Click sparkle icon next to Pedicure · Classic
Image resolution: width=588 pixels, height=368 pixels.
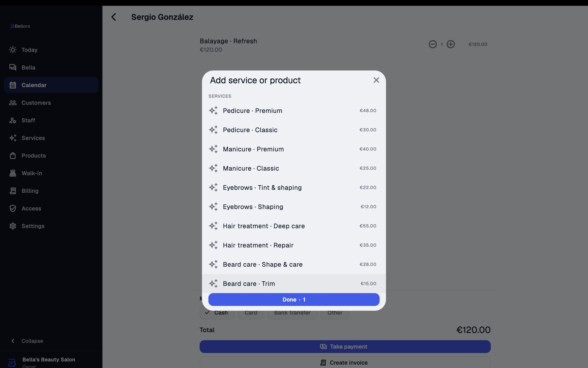213,130
